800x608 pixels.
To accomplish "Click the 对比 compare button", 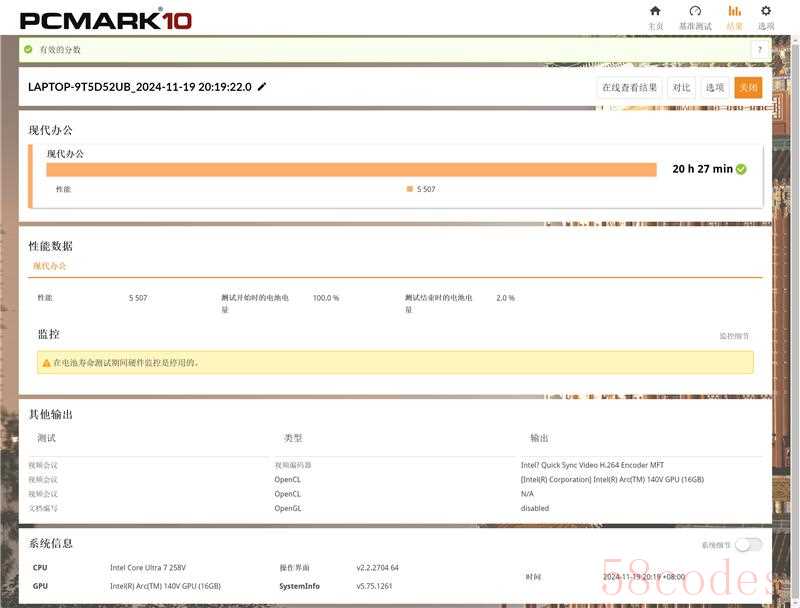I will pos(681,88).
